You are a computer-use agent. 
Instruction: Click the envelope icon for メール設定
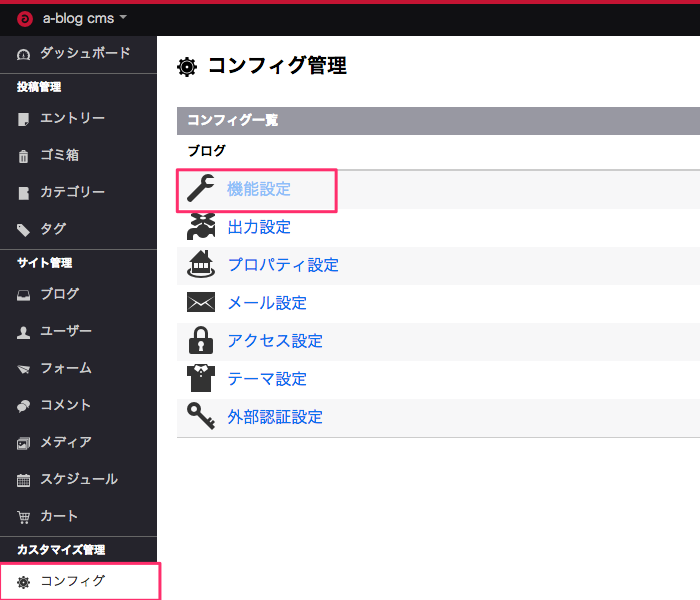200,302
